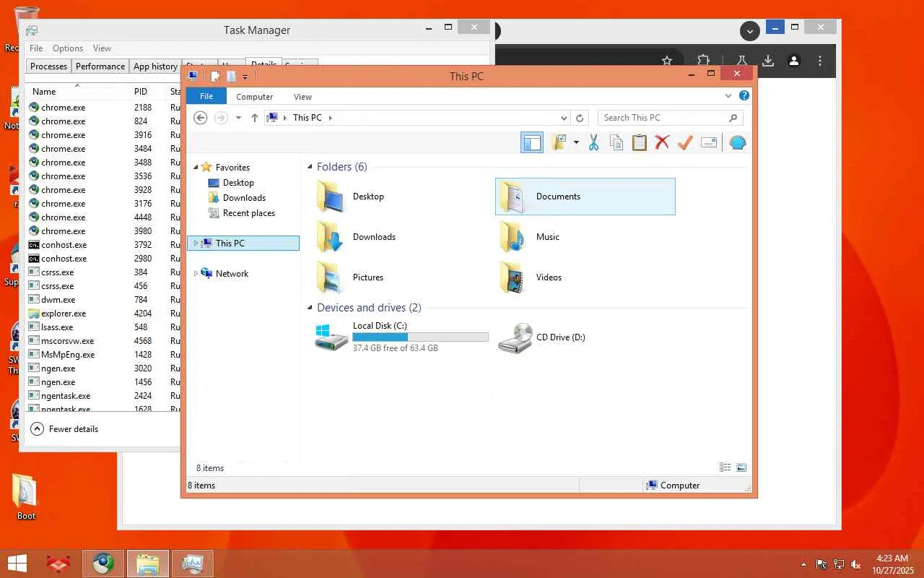Click the red X Delete toolbar icon
924x578 pixels.
coord(662,142)
